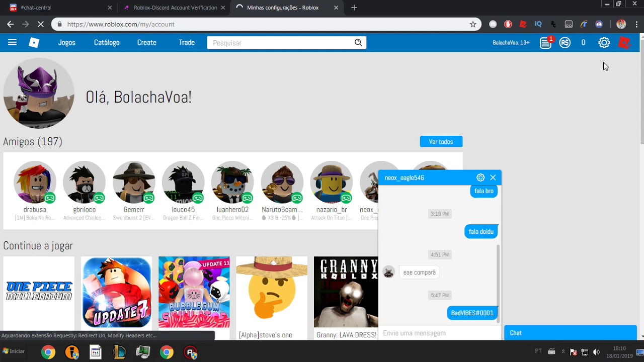644x362 pixels.
Task: Open the new tab plus button
Action: (354, 8)
